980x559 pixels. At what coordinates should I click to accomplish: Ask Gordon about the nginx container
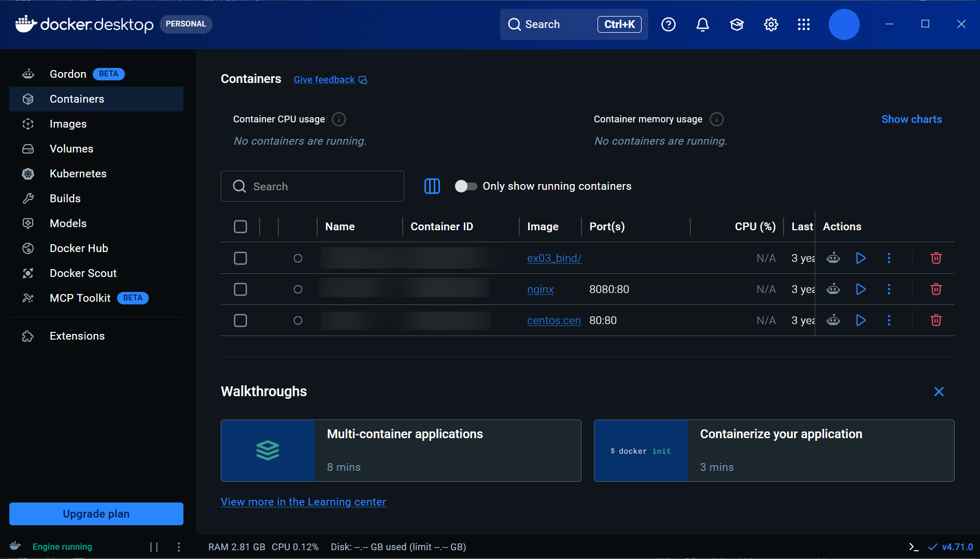pos(833,289)
